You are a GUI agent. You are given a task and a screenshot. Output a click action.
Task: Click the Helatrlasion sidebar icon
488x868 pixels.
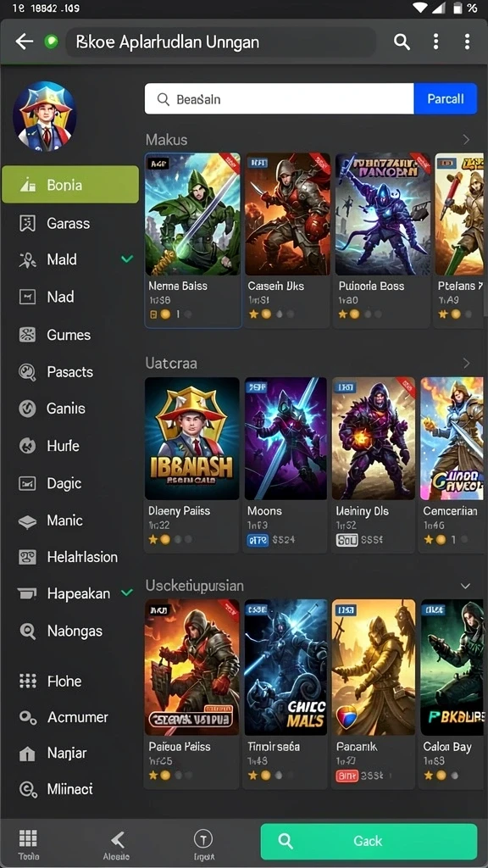tap(27, 557)
